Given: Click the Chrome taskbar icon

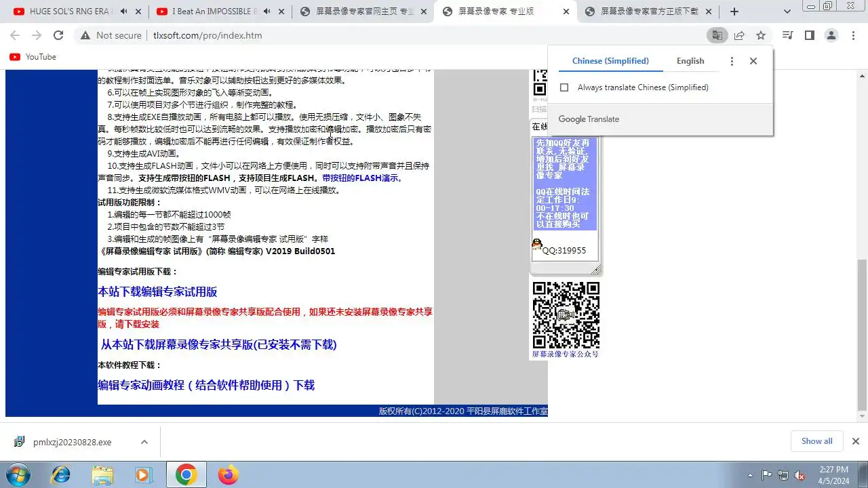Looking at the screenshot, I should click(186, 475).
